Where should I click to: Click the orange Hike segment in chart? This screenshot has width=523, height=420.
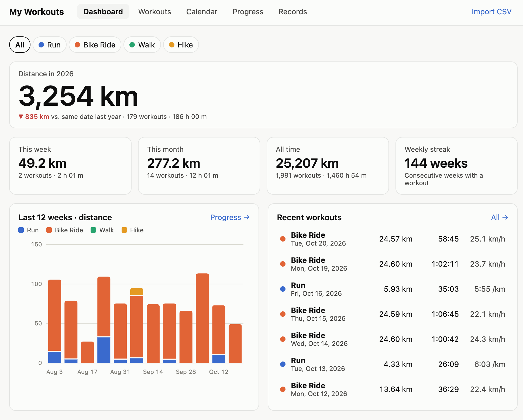pos(137,291)
